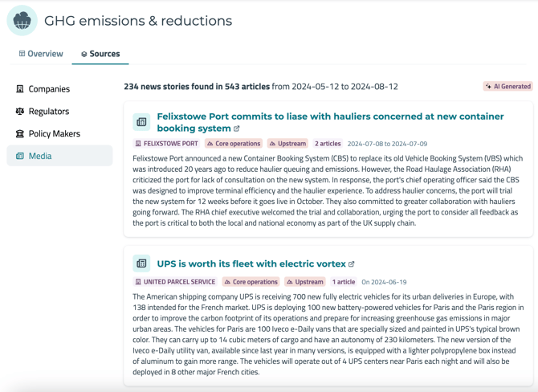538x392 pixels.
Task: Switch to the Overview tab
Action: tap(40, 54)
